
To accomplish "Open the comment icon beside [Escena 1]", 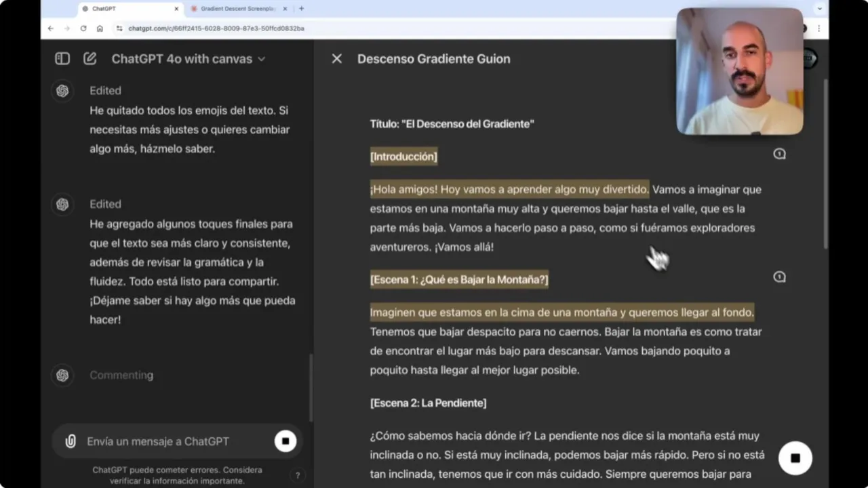I will pyautogui.click(x=780, y=277).
